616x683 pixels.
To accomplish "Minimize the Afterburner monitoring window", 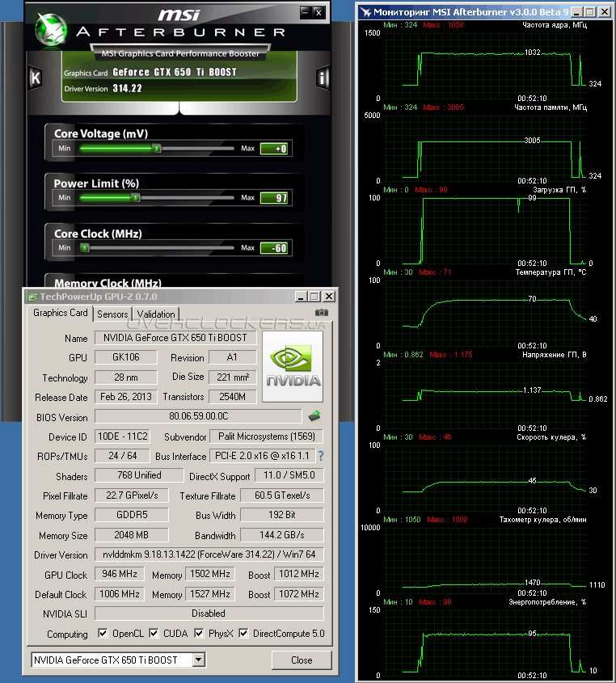I will tap(576, 12).
